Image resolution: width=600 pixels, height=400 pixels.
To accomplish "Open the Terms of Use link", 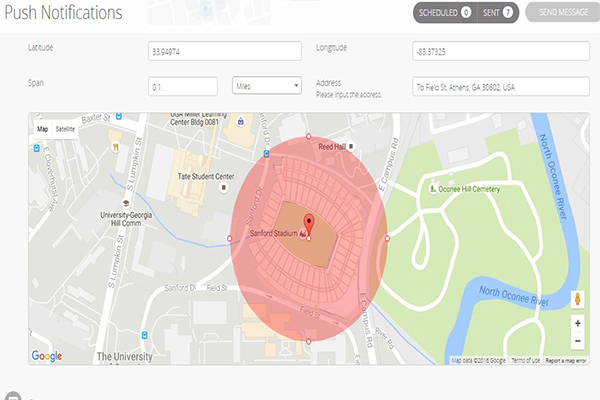I will tap(525, 361).
